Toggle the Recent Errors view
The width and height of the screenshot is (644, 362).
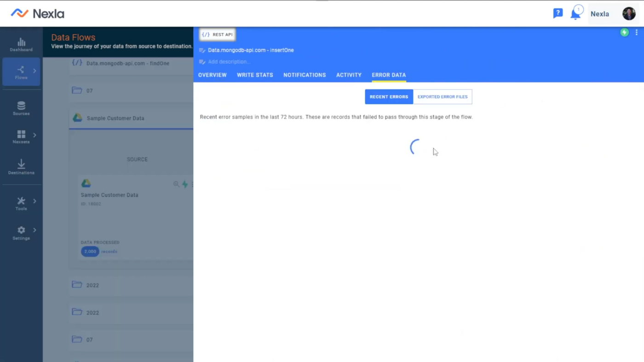pos(389,96)
